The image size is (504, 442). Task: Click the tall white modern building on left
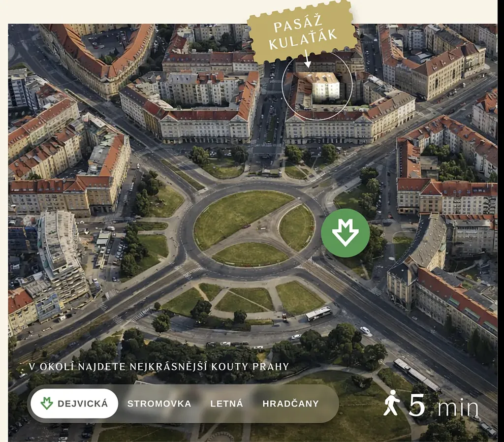coord(62,251)
